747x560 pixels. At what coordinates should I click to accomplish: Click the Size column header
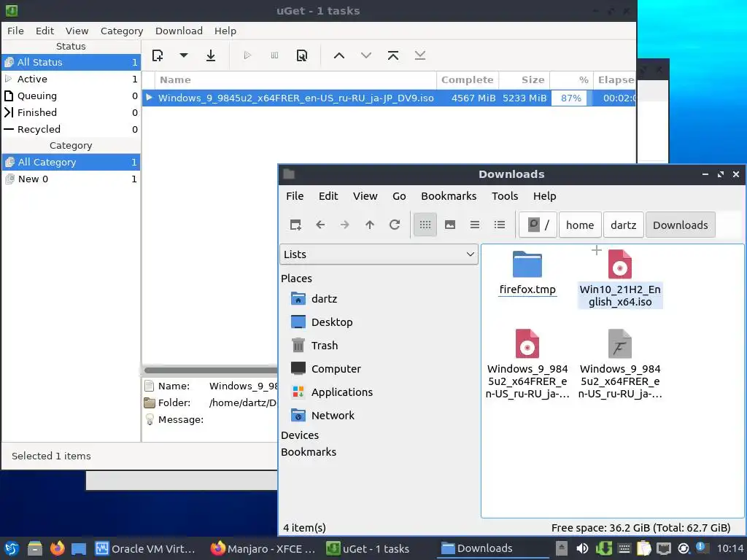524,80
